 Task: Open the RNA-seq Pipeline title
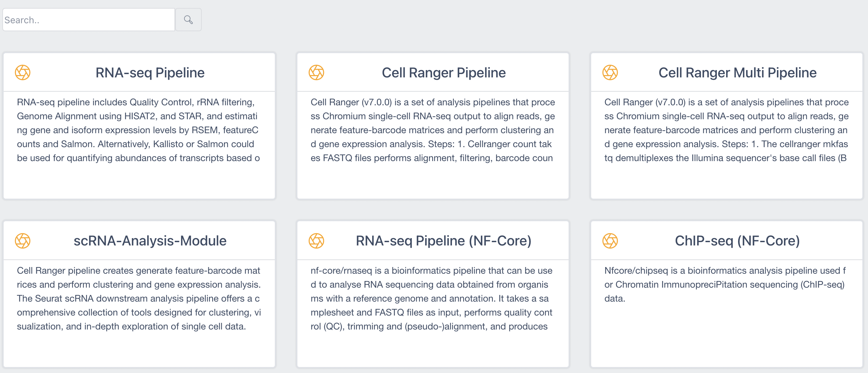tap(150, 73)
